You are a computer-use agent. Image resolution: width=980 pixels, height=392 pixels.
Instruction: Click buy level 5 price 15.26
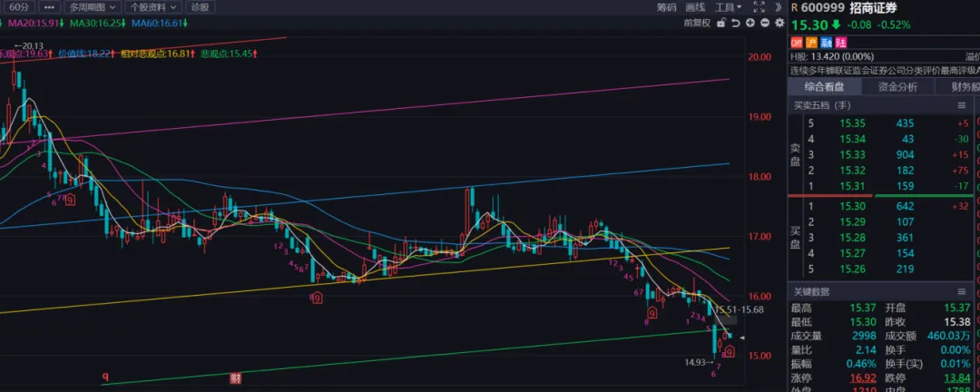click(851, 269)
